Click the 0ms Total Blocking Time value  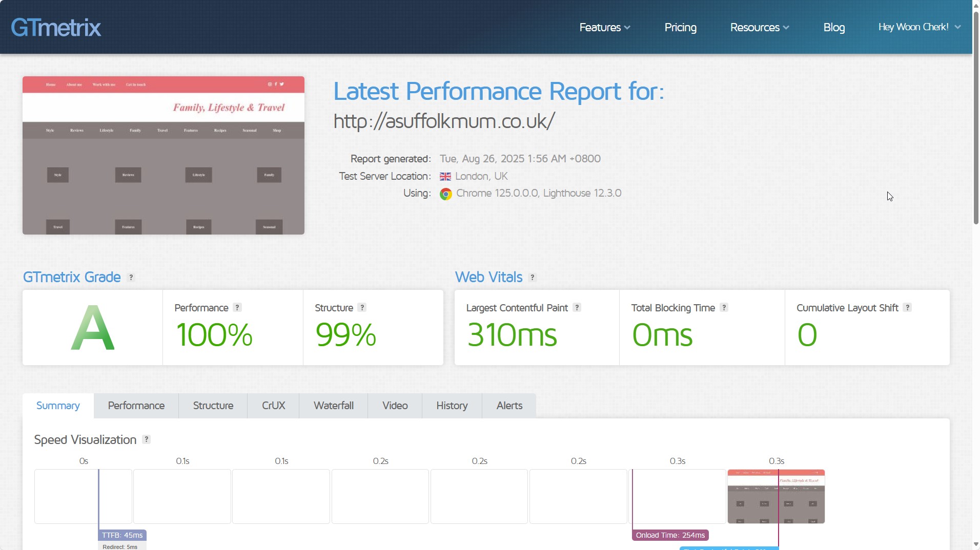coord(662,335)
